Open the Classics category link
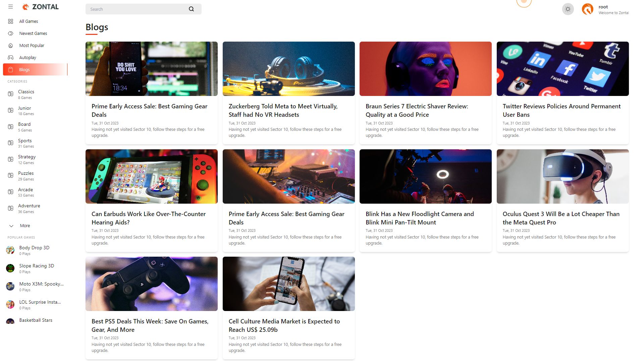The height and width of the screenshot is (361, 644). click(26, 92)
